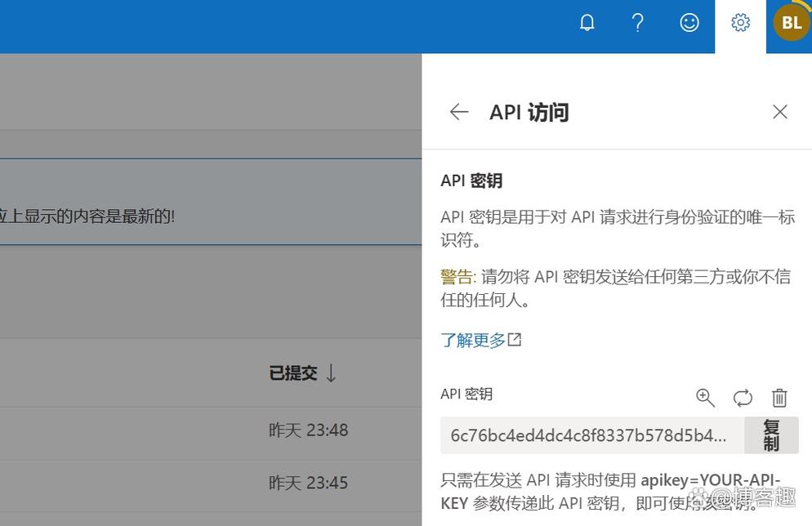Image resolution: width=812 pixels, height=526 pixels.
Task: Regenerate the API key with the refresh icon
Action: pos(743,398)
